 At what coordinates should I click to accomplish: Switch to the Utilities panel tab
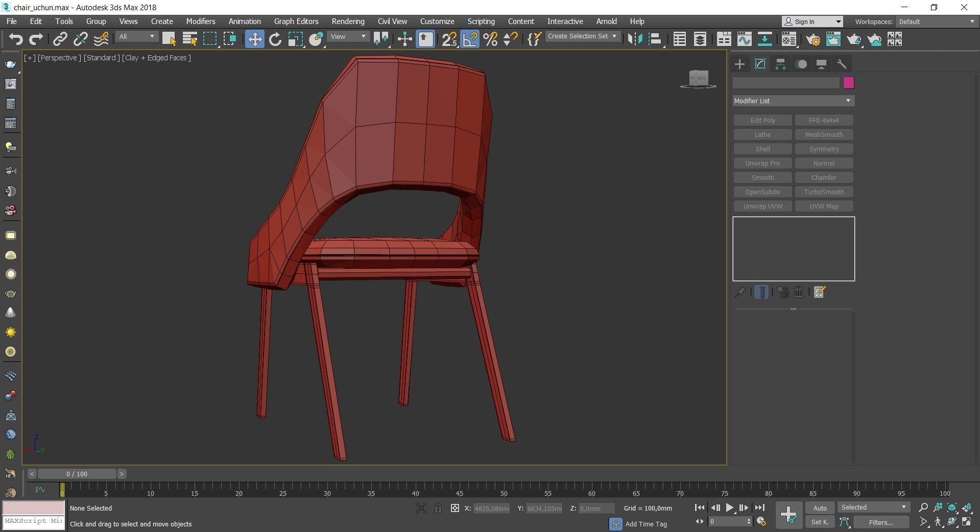pyautogui.click(x=842, y=64)
